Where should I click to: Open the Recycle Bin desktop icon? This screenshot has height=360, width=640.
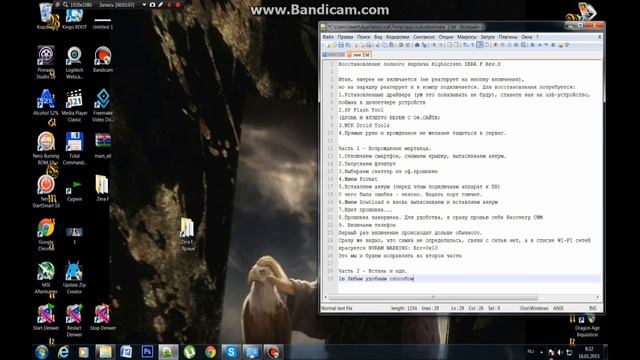point(46,17)
